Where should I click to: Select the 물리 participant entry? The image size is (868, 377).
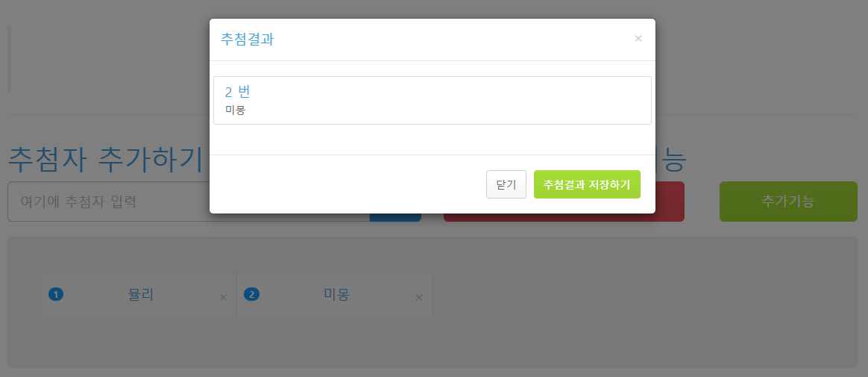(x=139, y=295)
